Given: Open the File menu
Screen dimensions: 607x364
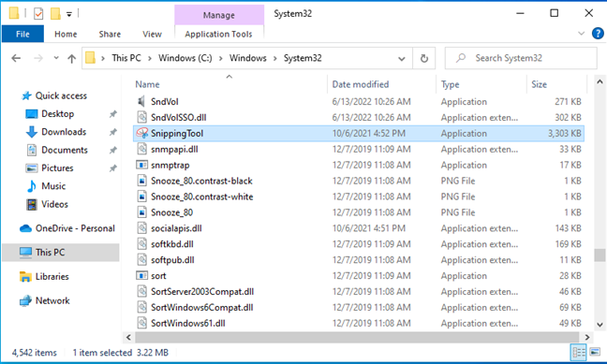Looking at the screenshot, I should (22, 34).
